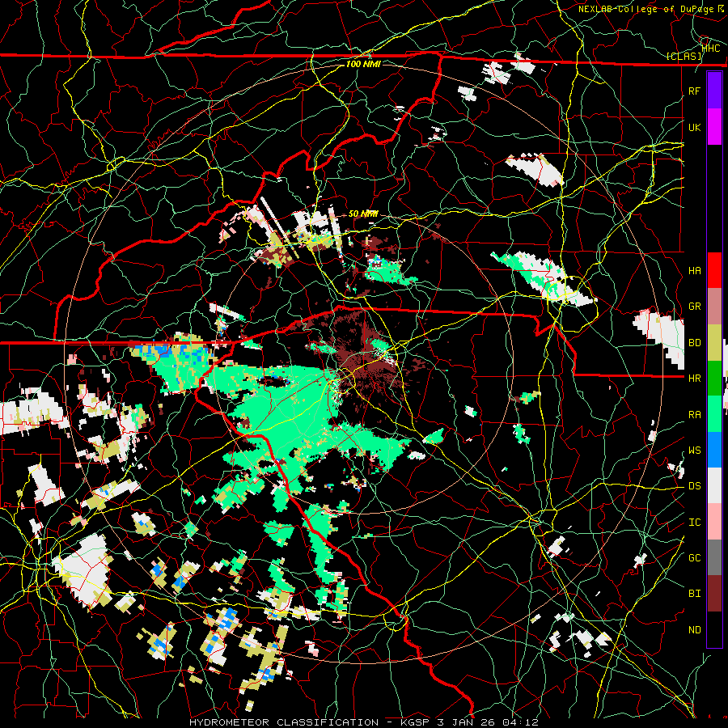Image resolution: width=728 pixels, height=728 pixels.
Task: Click the IC legend label
Action: pos(694,523)
